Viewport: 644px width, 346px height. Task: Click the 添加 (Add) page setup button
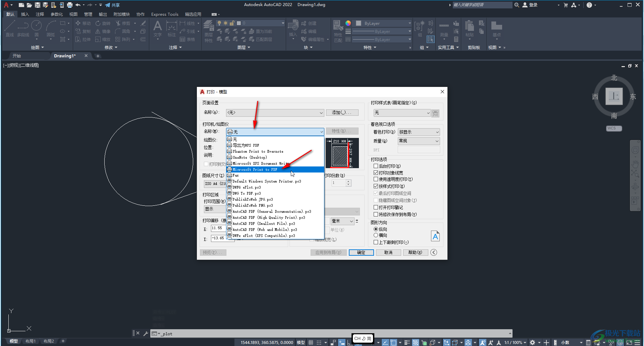[342, 112]
